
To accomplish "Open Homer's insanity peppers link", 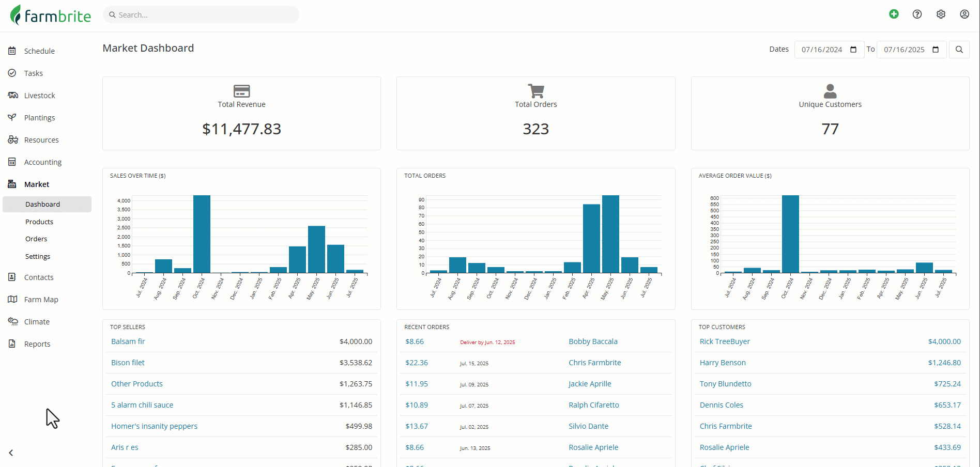I will click(x=154, y=426).
